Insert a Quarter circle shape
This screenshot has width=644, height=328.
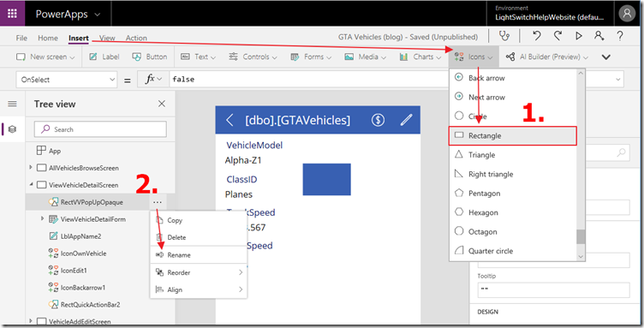(x=514, y=251)
